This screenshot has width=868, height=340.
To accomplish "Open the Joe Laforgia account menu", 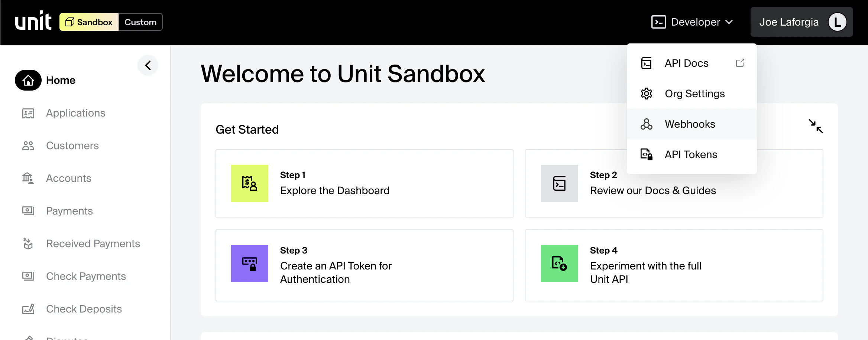I will click(801, 22).
